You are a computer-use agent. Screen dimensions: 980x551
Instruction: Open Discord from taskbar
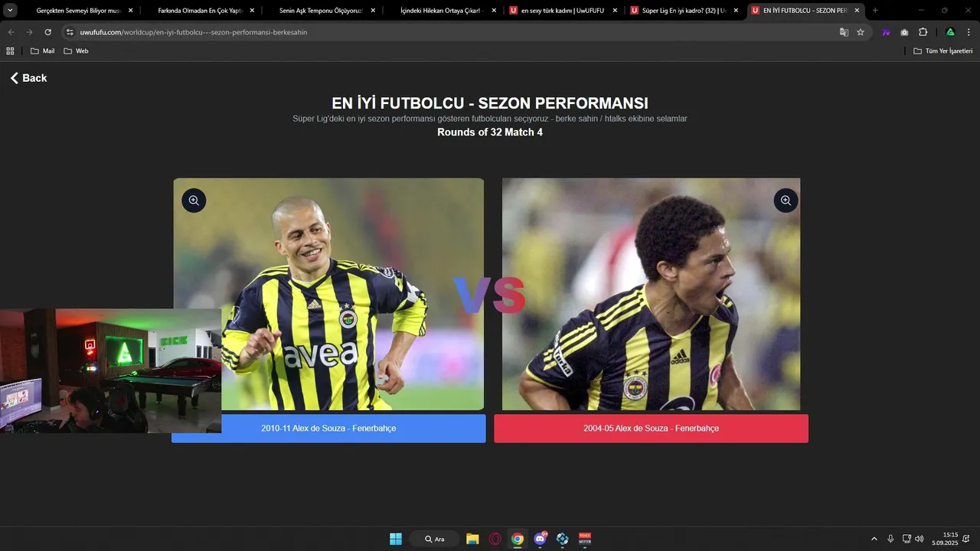[x=540, y=539]
